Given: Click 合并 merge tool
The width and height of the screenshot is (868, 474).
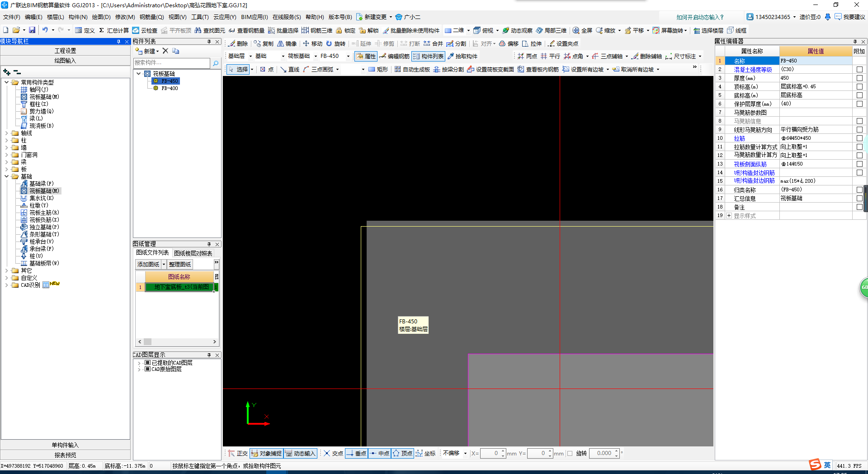Looking at the screenshot, I should (433, 43).
